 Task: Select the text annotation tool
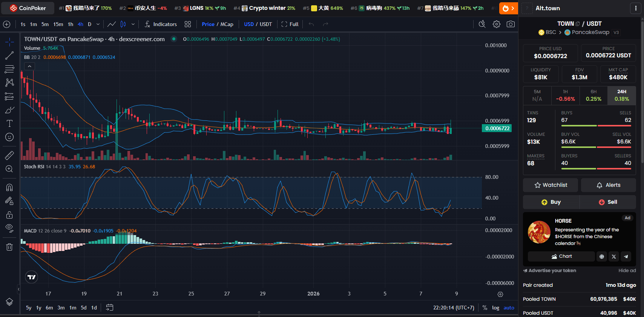coord(9,123)
